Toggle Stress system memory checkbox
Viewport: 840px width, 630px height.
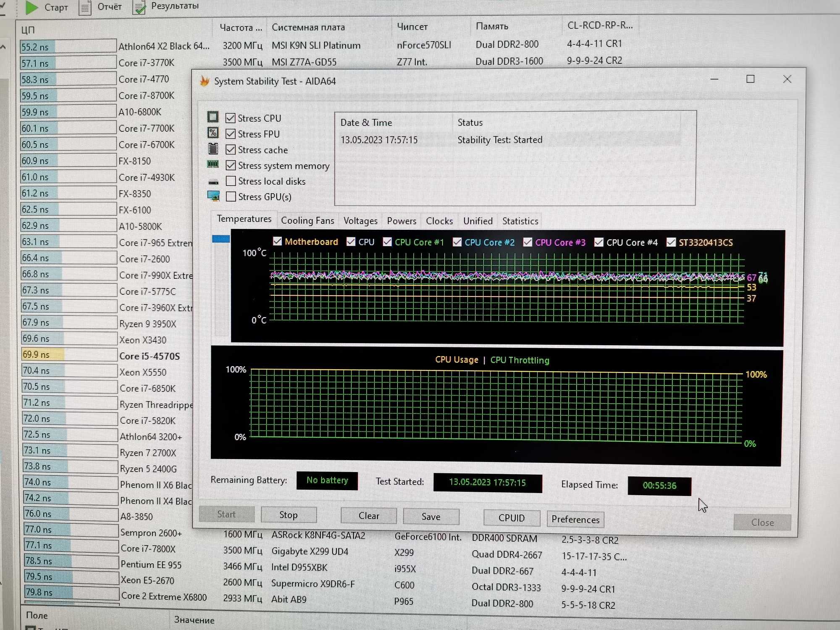tap(231, 165)
